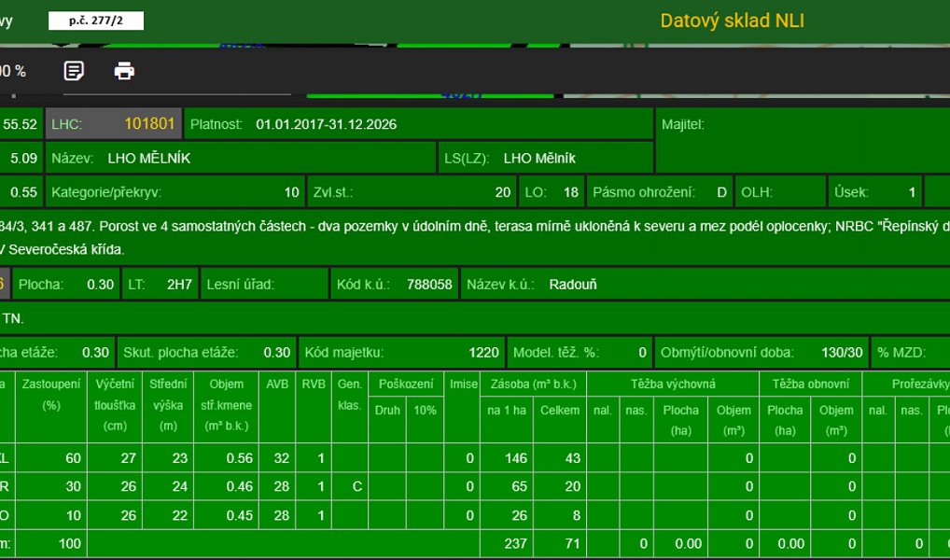Click the name LHO MĚLNÍK
Viewport: 950px width, 560px height.
point(149,158)
